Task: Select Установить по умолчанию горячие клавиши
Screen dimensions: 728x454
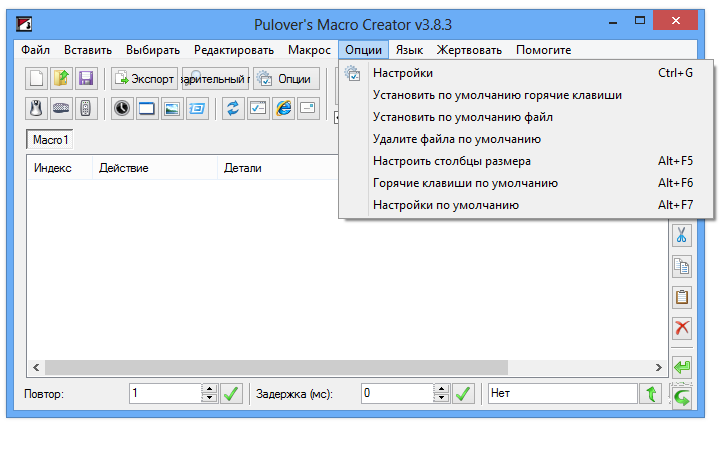Action: point(526,95)
